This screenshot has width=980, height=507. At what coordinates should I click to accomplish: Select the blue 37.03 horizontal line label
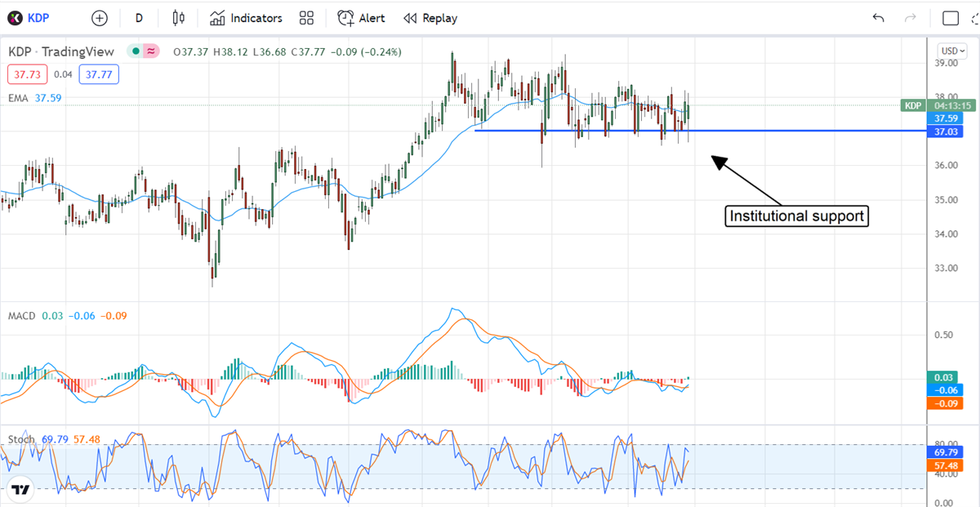pyautogui.click(x=946, y=131)
